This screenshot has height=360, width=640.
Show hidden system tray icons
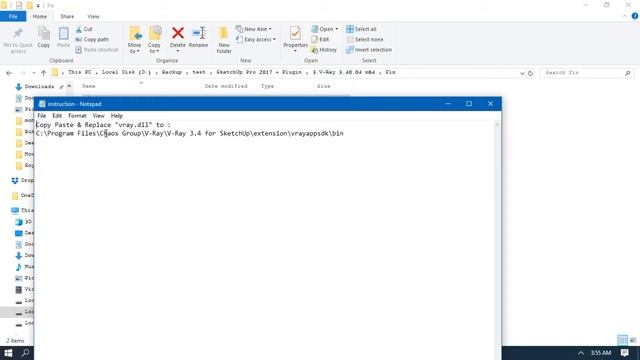580,353
